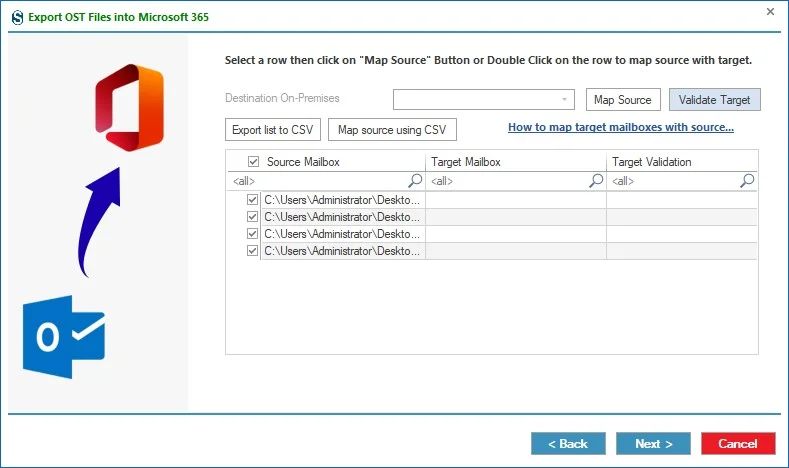Click the Target Validation cell in the second row
The width and height of the screenshot is (789, 468).
click(x=682, y=217)
